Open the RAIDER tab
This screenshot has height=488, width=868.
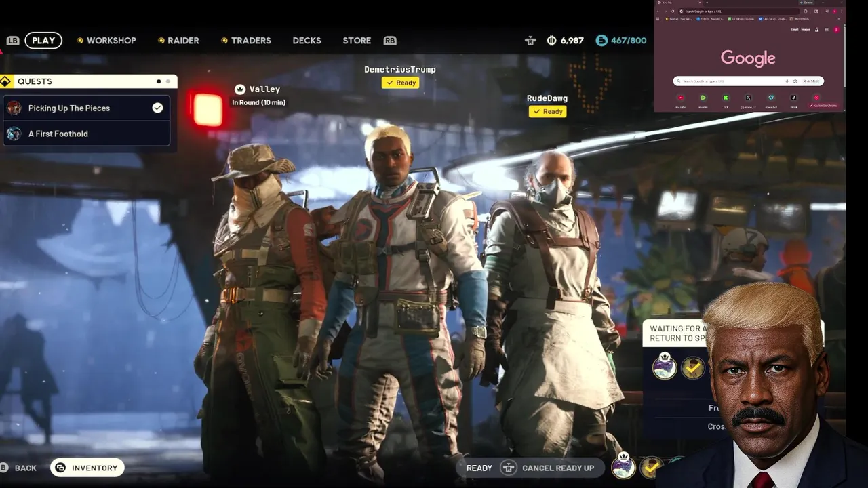(x=178, y=41)
